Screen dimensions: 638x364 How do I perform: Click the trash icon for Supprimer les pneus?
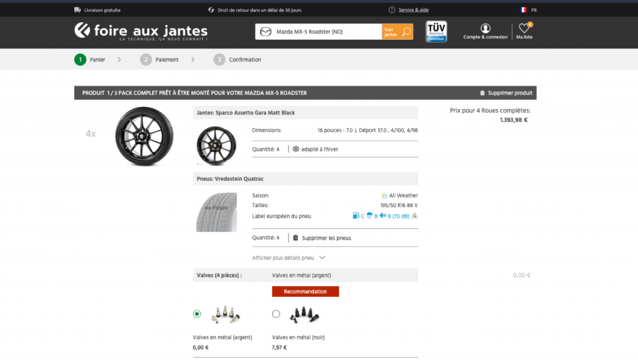[295, 238]
